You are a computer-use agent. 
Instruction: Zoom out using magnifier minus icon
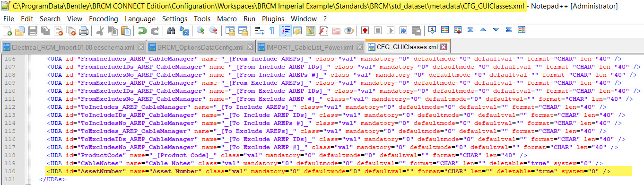point(214,31)
